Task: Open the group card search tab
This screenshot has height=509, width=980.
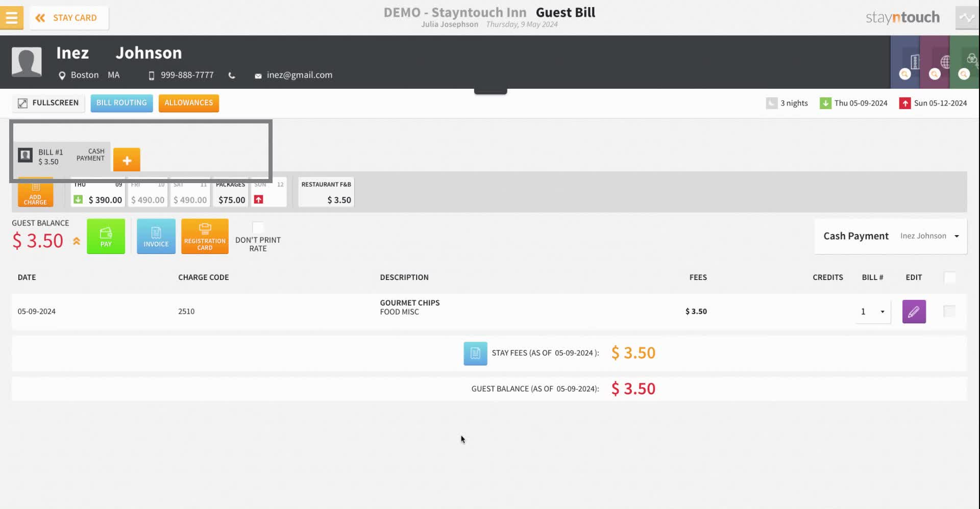Action: coord(964,62)
